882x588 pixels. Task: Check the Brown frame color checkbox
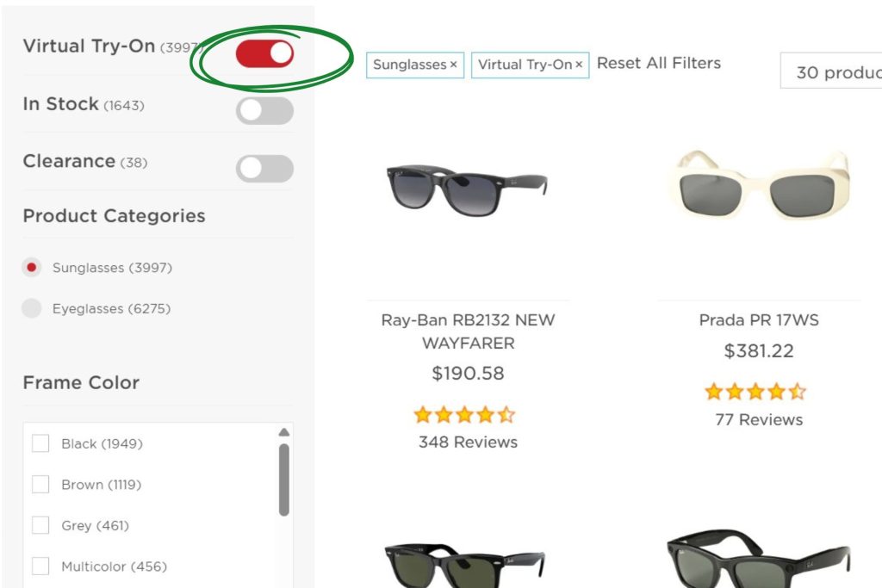[40, 485]
